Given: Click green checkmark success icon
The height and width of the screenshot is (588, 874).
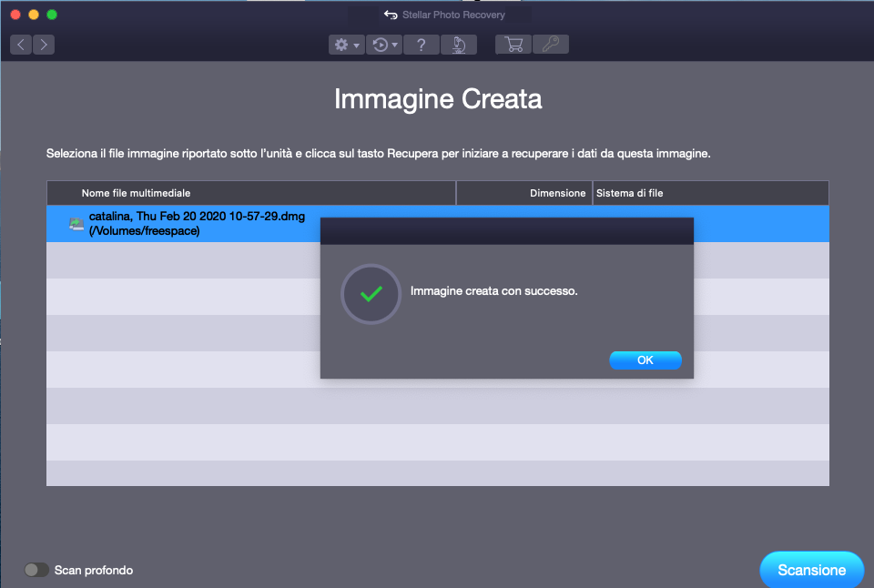Looking at the screenshot, I should (371, 294).
